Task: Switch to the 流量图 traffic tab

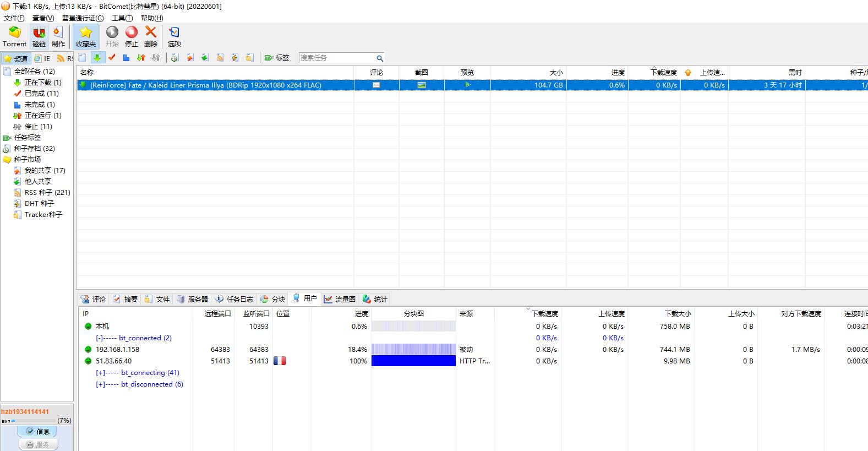Action: pos(340,300)
